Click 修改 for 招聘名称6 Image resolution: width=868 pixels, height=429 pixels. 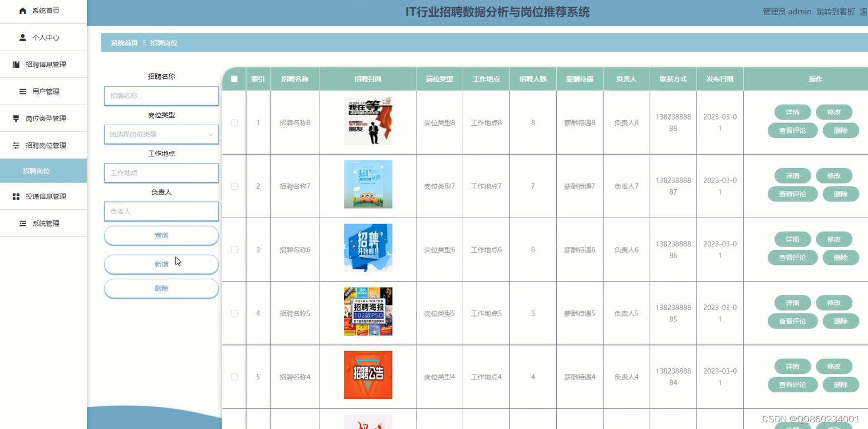[834, 239]
